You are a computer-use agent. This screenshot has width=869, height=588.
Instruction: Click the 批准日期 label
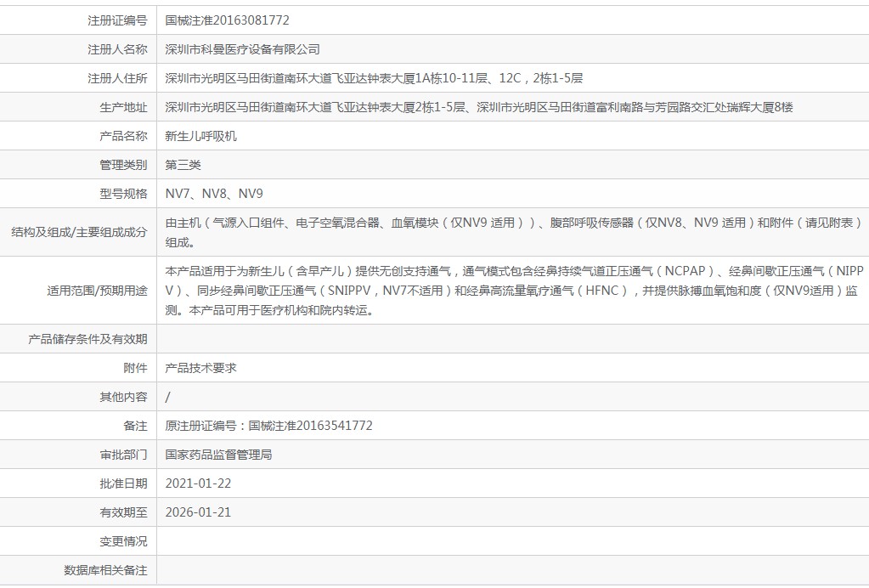[123, 483]
